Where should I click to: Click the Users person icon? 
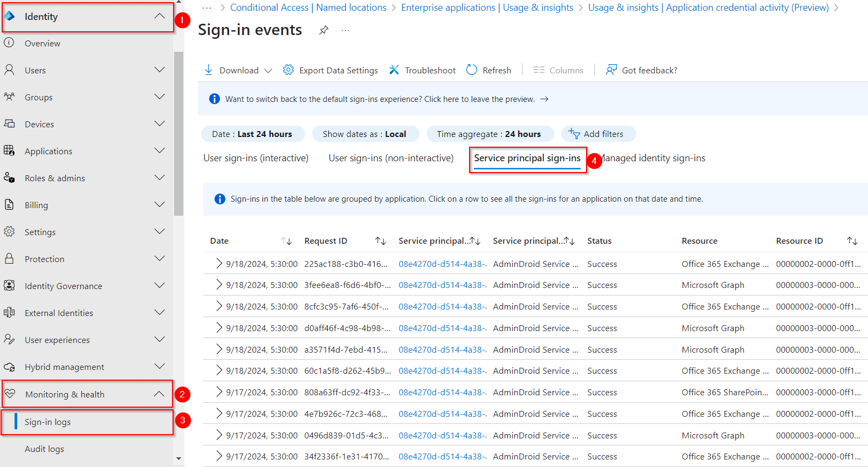[x=9, y=70]
